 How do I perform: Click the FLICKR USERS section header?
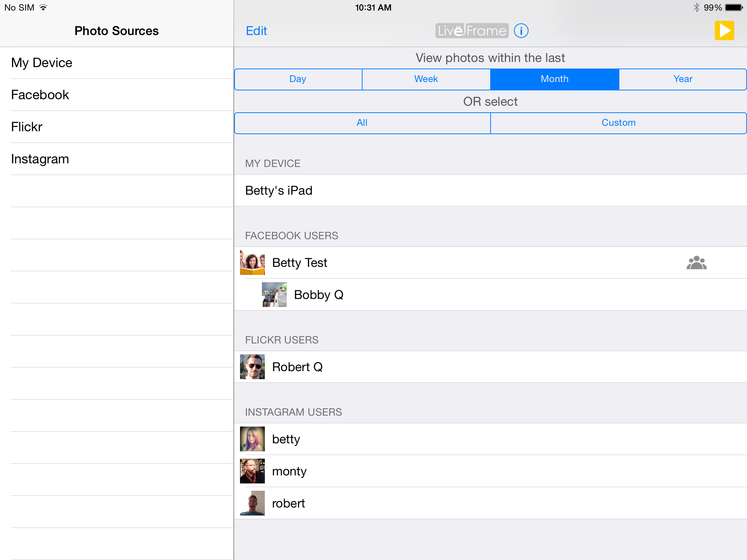(282, 340)
